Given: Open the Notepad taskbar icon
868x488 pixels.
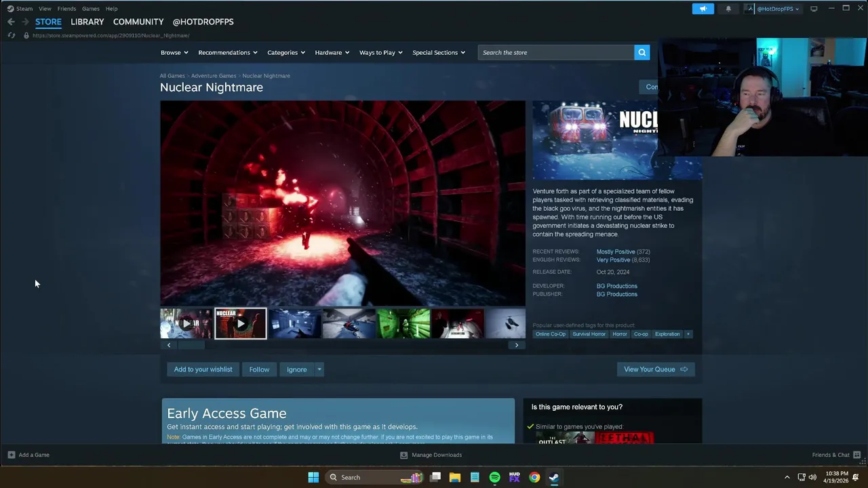Looking at the screenshot, I should tap(475, 477).
